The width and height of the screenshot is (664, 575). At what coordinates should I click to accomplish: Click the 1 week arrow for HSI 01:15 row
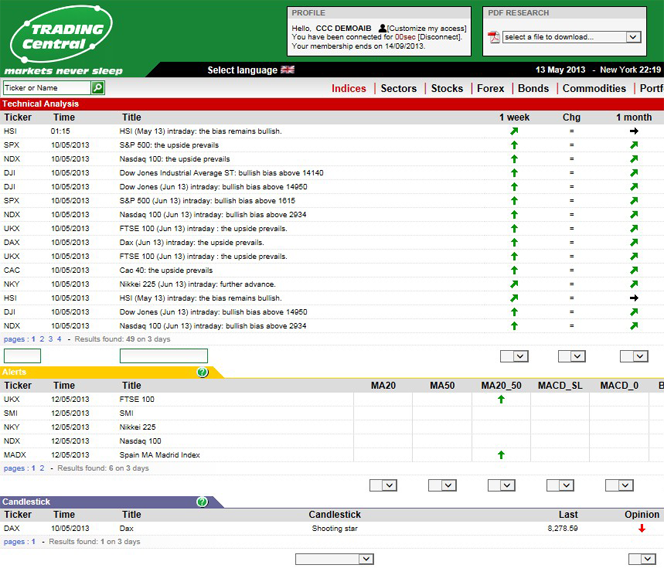pos(514,131)
